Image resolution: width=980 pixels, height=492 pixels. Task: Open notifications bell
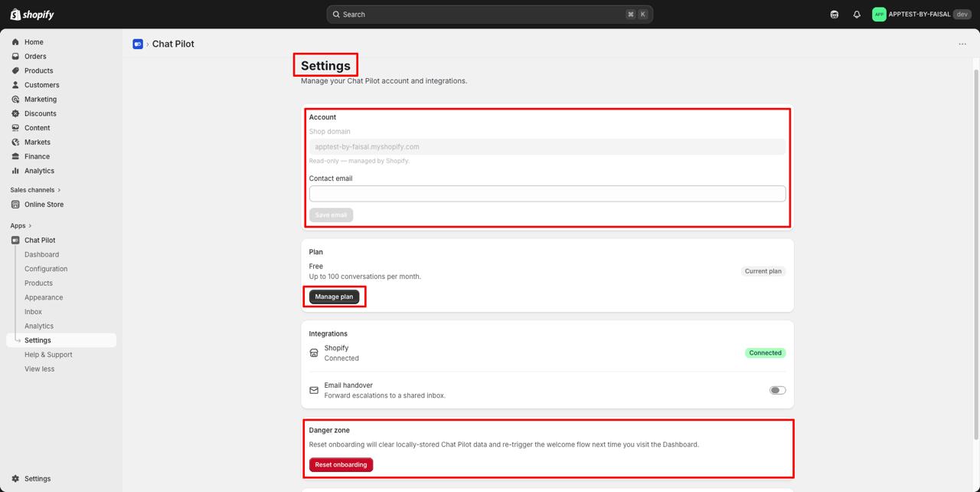click(857, 15)
